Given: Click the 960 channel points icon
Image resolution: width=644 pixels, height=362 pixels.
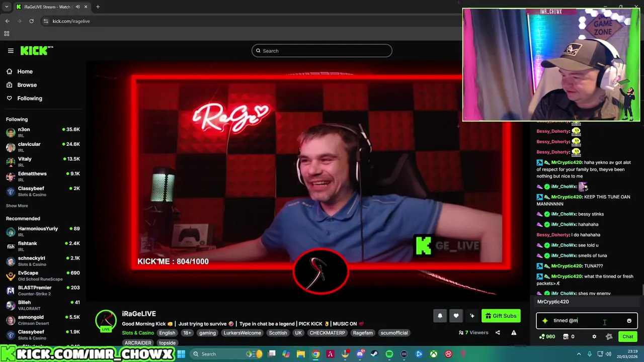Looking at the screenshot, I should (x=547, y=336).
